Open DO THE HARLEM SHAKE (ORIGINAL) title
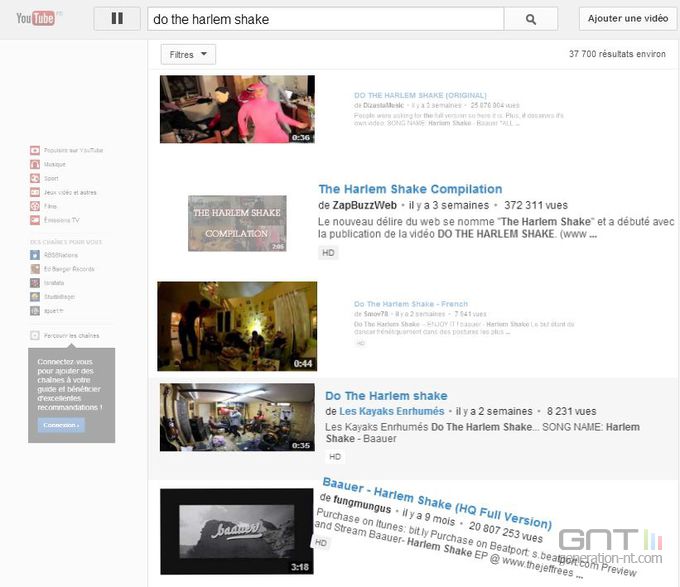 coord(420,95)
